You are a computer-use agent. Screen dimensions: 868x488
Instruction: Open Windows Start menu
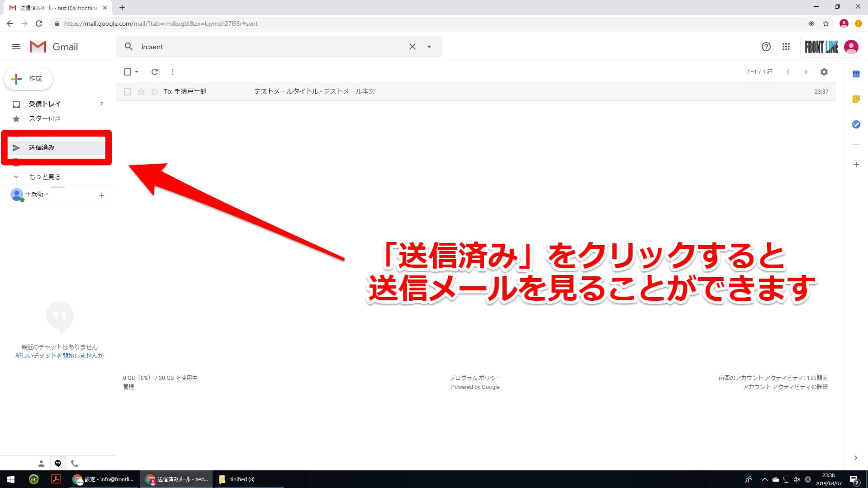click(x=11, y=479)
